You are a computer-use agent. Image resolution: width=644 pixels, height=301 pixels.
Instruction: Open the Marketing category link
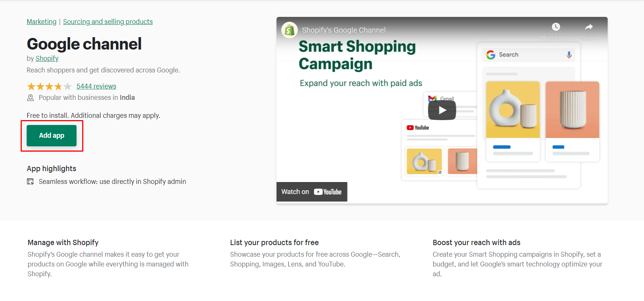42,22
